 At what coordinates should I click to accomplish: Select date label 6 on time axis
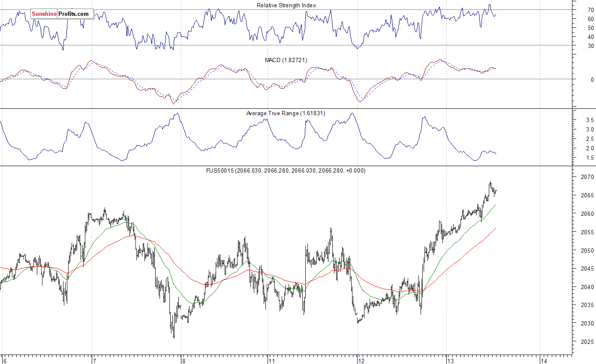[x=4, y=361]
